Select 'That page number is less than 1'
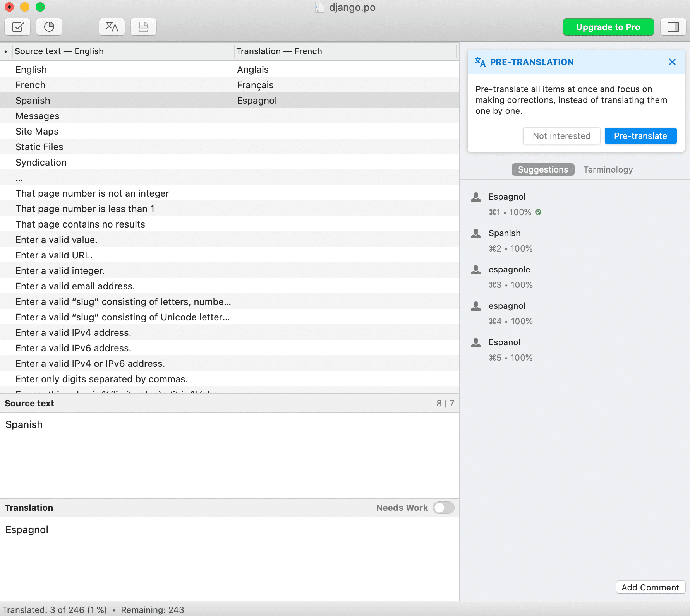This screenshot has height=616, width=690. [230, 209]
